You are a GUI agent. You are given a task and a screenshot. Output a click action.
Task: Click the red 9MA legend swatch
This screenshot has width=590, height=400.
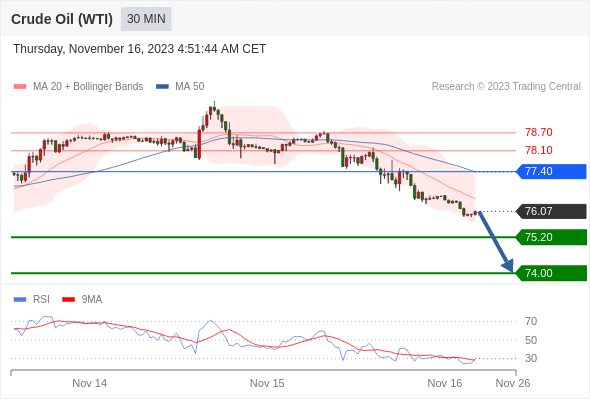pyautogui.click(x=68, y=300)
